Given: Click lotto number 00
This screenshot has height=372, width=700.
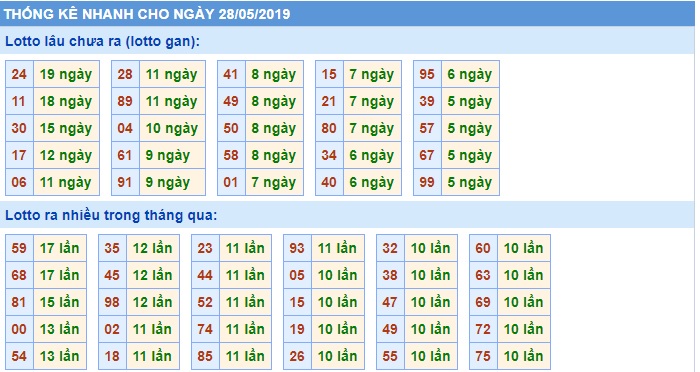Looking at the screenshot, I should [x=19, y=329].
